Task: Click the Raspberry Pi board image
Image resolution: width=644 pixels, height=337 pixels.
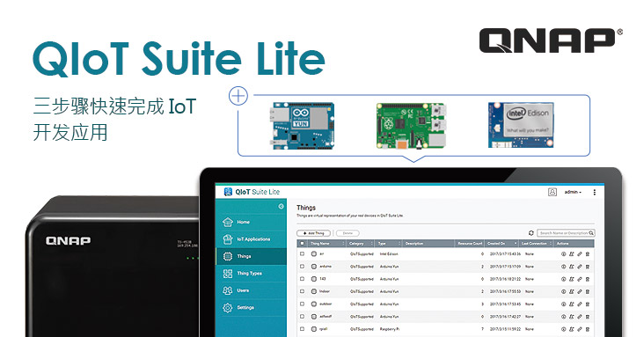Action: tap(411, 125)
